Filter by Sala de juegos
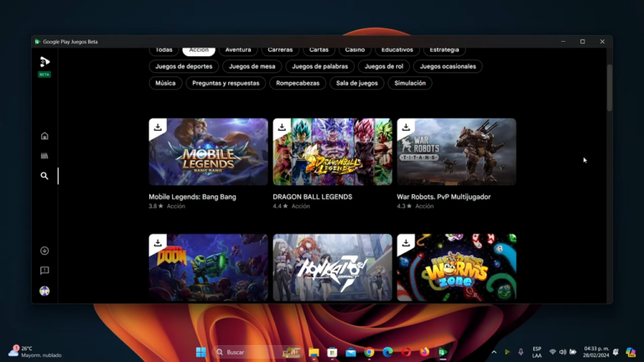Screen dimensions: 644x362 pyautogui.click(x=357, y=83)
